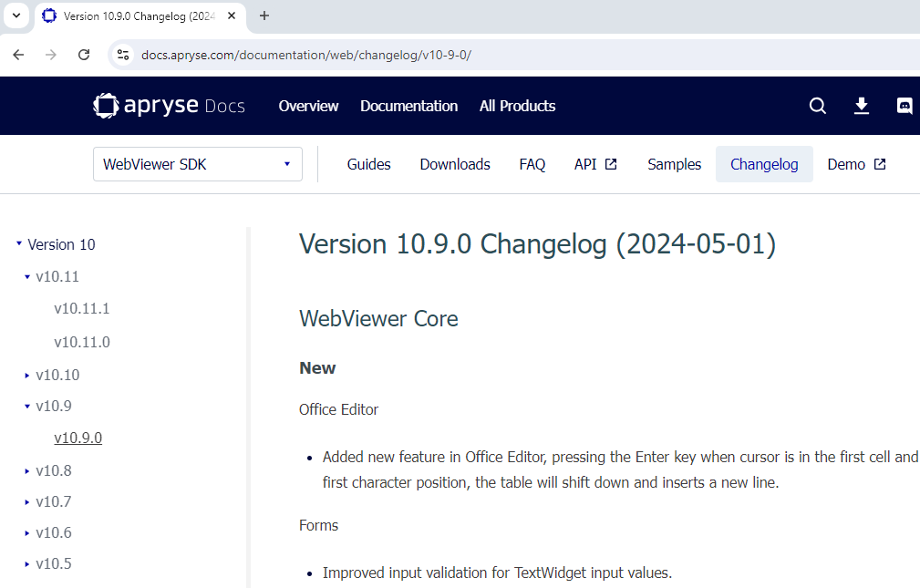The image size is (920, 588).
Task: Open the Discord chat icon
Action: click(904, 106)
